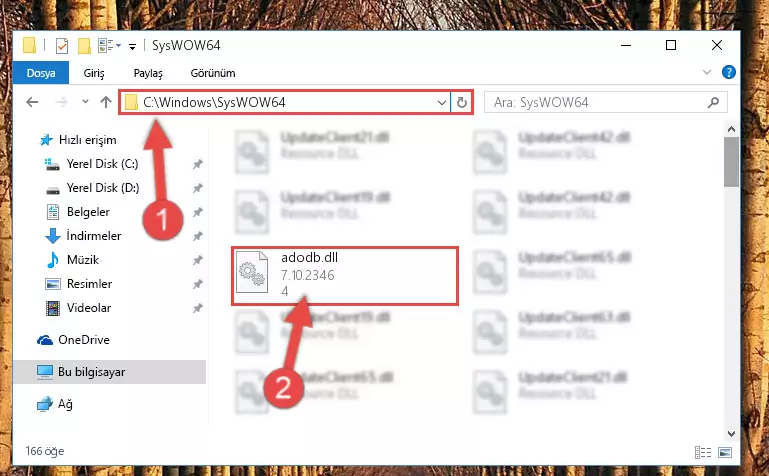Toggle pin for Belgeler folder
Image resolution: width=769 pixels, height=476 pixels.
point(198,212)
